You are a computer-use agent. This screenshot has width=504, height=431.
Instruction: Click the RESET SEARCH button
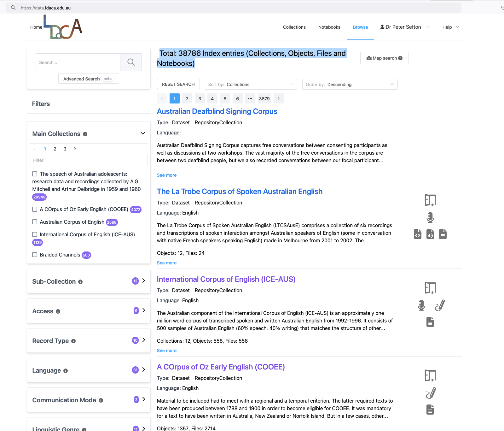(x=178, y=84)
